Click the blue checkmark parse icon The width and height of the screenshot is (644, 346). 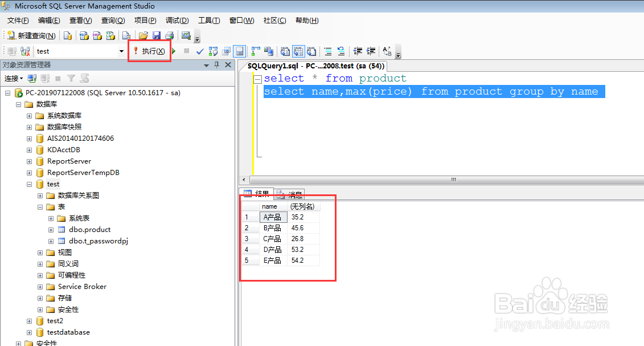[200, 51]
